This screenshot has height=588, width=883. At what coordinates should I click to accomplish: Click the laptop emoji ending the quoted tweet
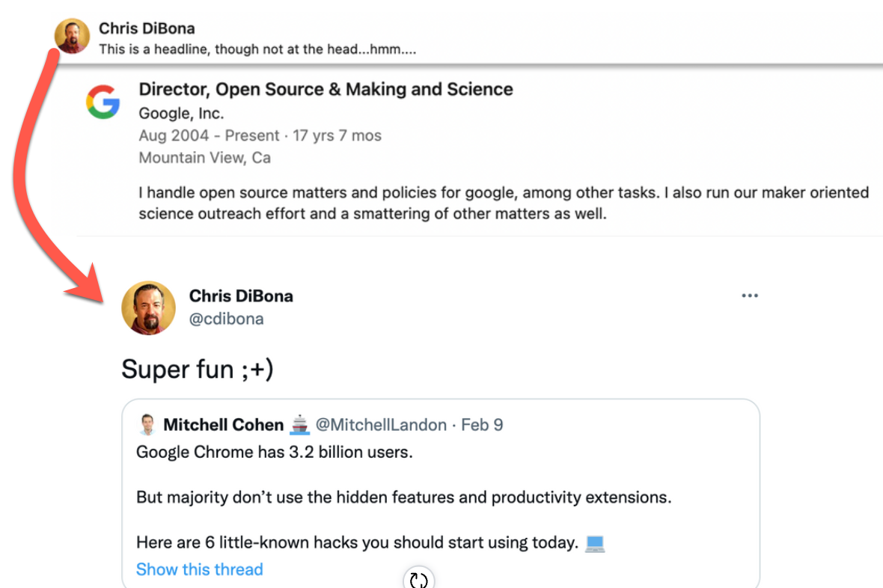pos(595,543)
